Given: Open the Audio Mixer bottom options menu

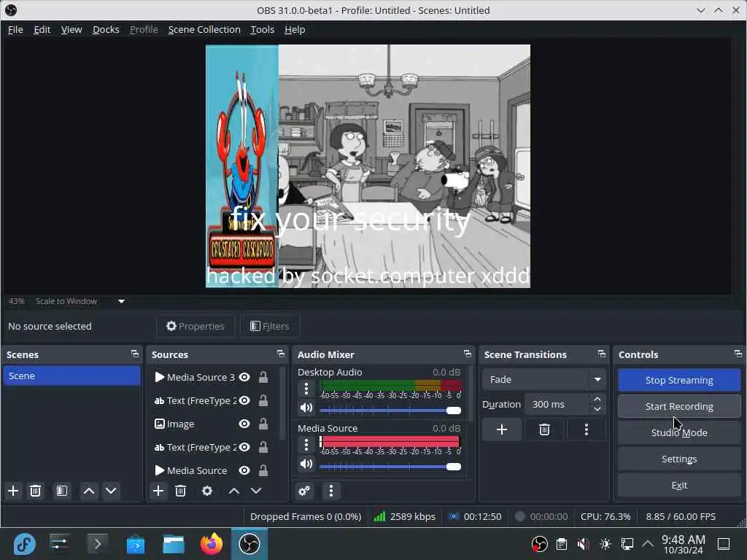Looking at the screenshot, I should click(x=331, y=491).
